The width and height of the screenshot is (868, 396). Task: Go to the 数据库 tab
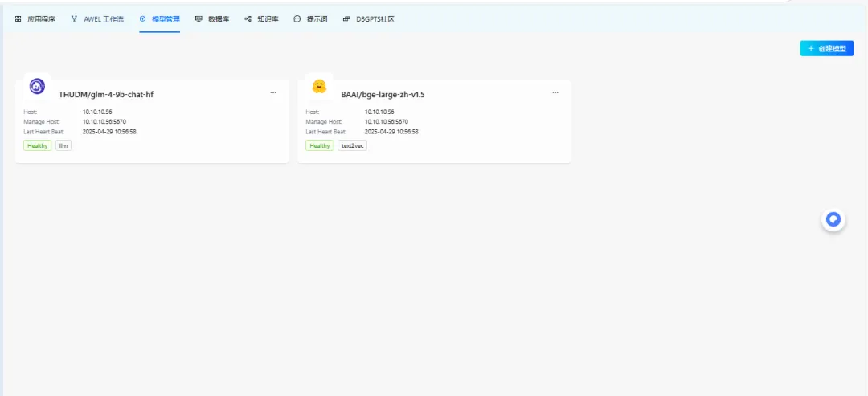[212, 18]
